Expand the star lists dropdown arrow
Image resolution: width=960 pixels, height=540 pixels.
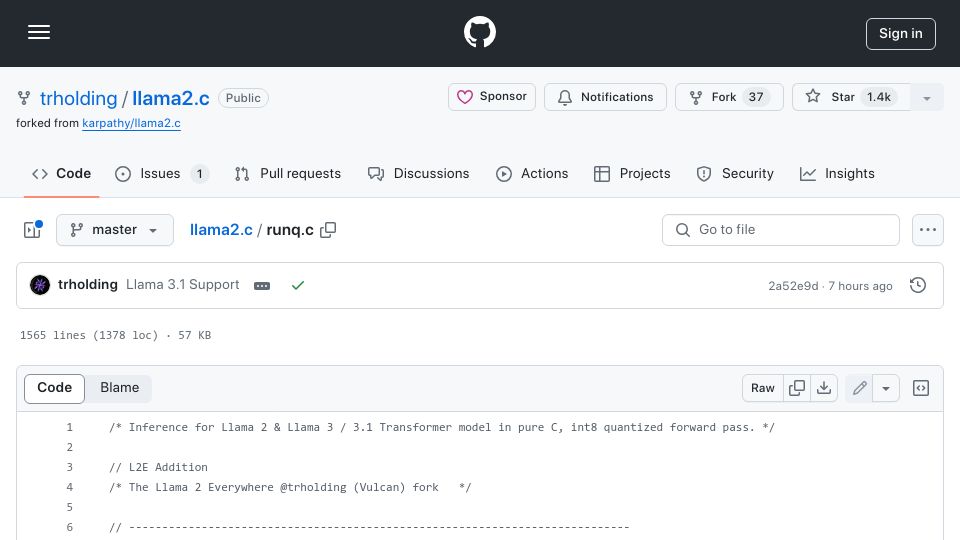click(927, 97)
